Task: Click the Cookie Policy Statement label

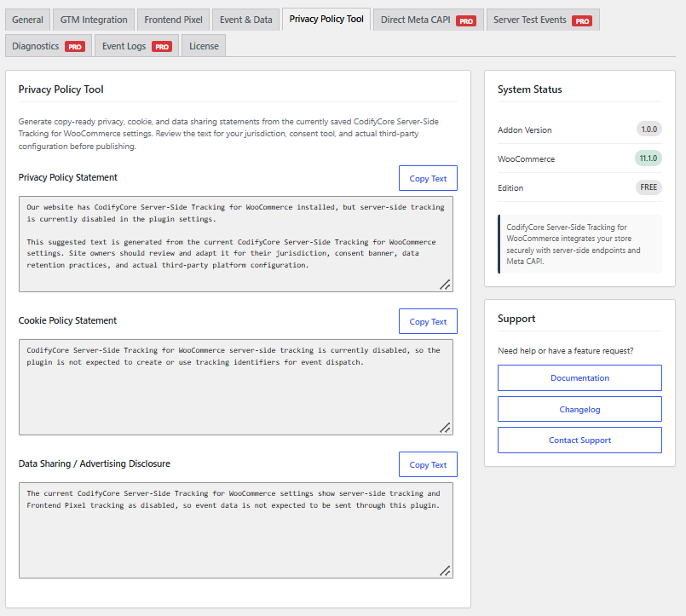Action: 67,320
